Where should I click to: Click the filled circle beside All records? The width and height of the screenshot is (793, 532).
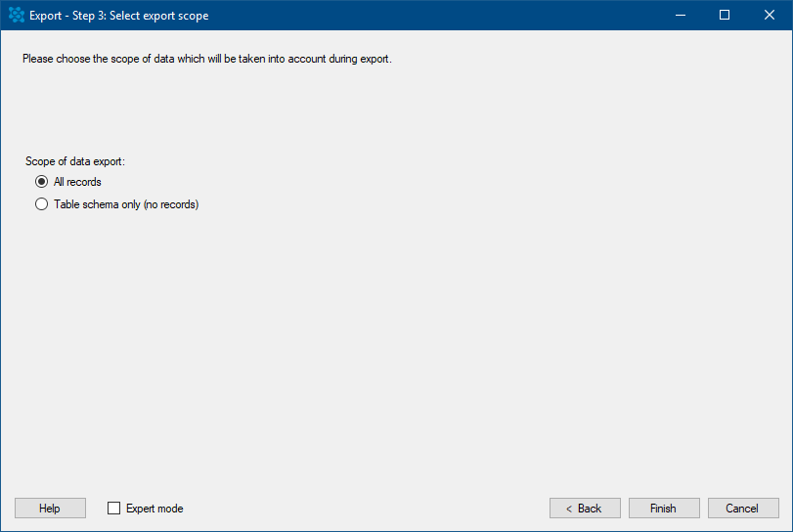pyautogui.click(x=41, y=182)
